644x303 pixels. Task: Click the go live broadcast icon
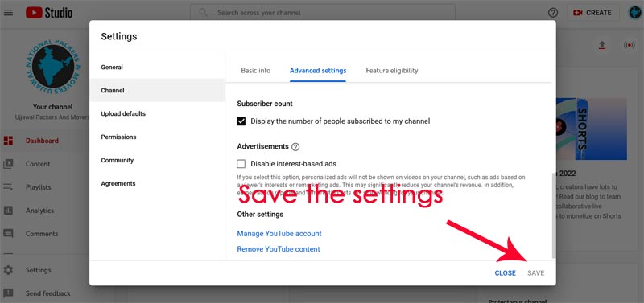coord(629,45)
